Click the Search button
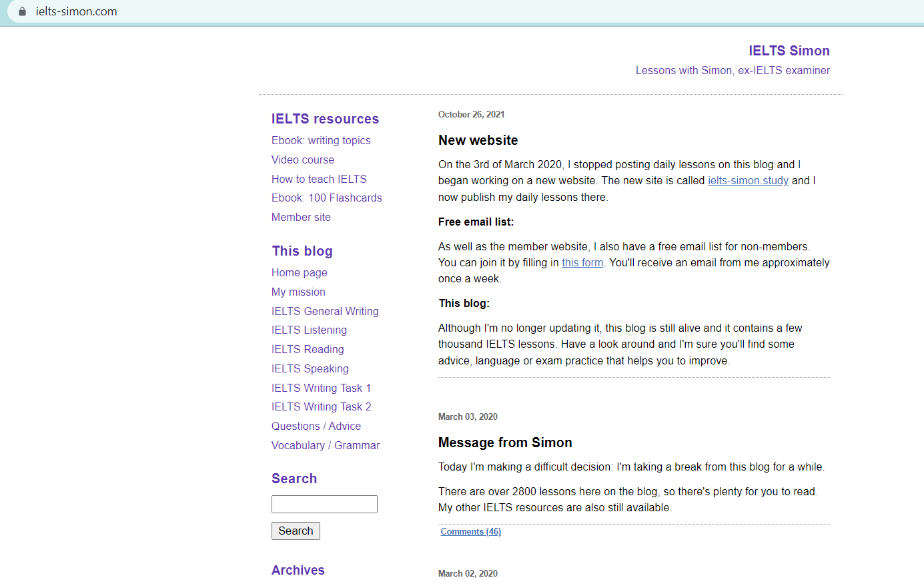The image size is (924, 586). 296,531
